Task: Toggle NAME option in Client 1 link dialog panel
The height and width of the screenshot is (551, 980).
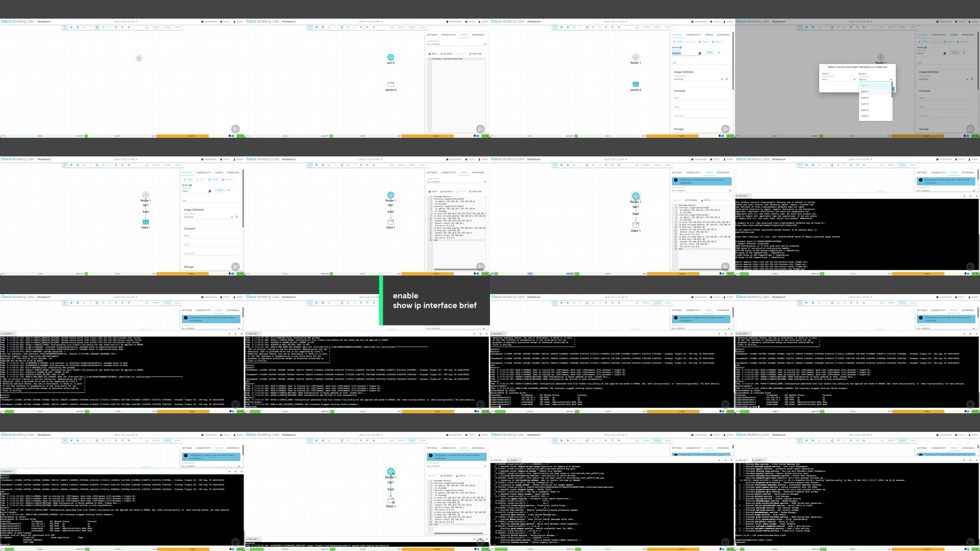Action: pyautogui.click(x=954, y=52)
